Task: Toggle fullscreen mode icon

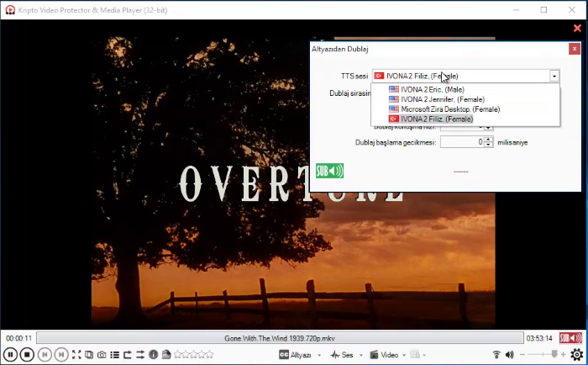Action: (x=76, y=355)
